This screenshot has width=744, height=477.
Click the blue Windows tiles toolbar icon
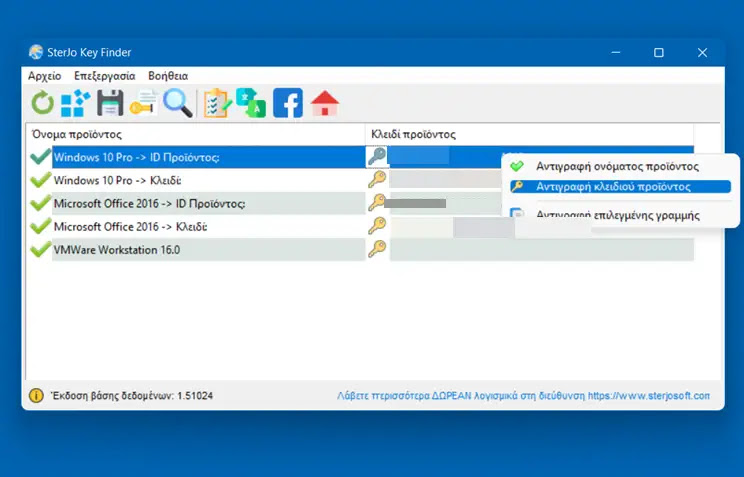(75, 103)
